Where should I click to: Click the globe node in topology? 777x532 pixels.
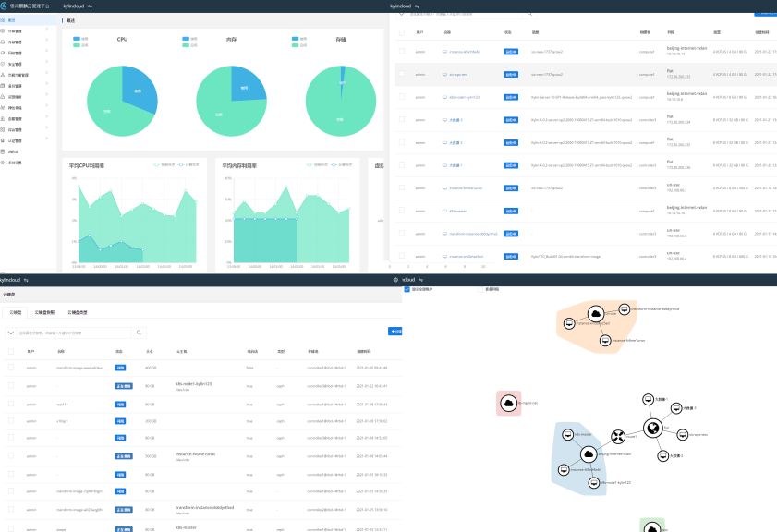[652, 428]
